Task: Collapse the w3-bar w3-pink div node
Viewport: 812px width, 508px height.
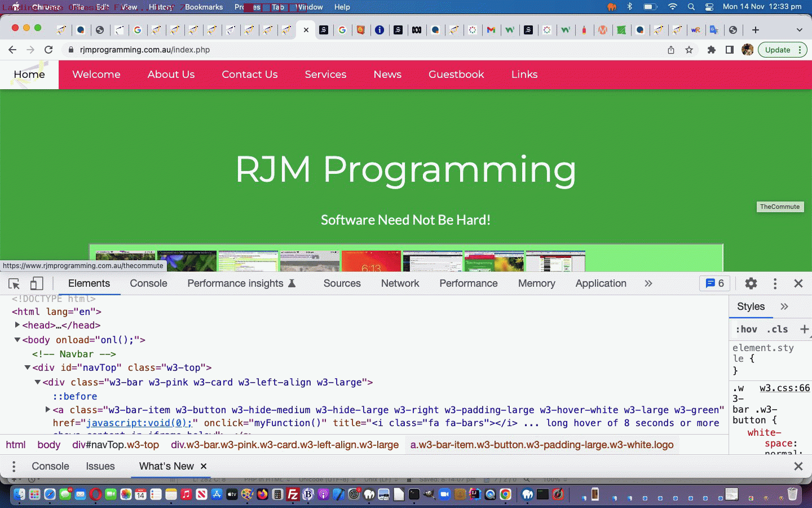Action: (38, 382)
